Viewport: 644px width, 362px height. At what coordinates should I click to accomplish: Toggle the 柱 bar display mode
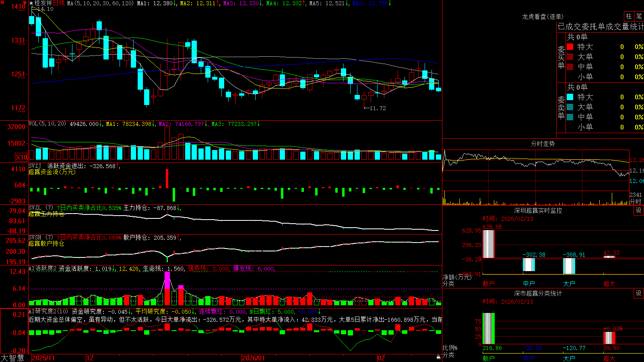tap(629, 16)
